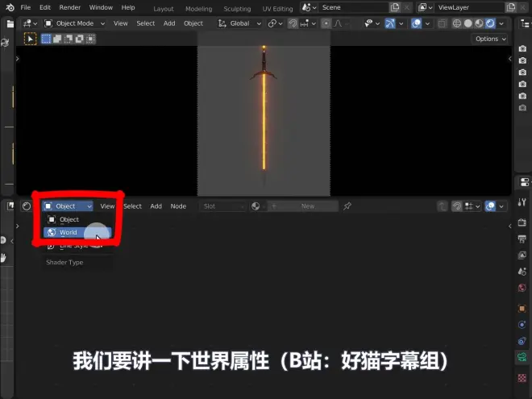Select the Select Box tool icon
532x399 pixels.
(x=30, y=39)
